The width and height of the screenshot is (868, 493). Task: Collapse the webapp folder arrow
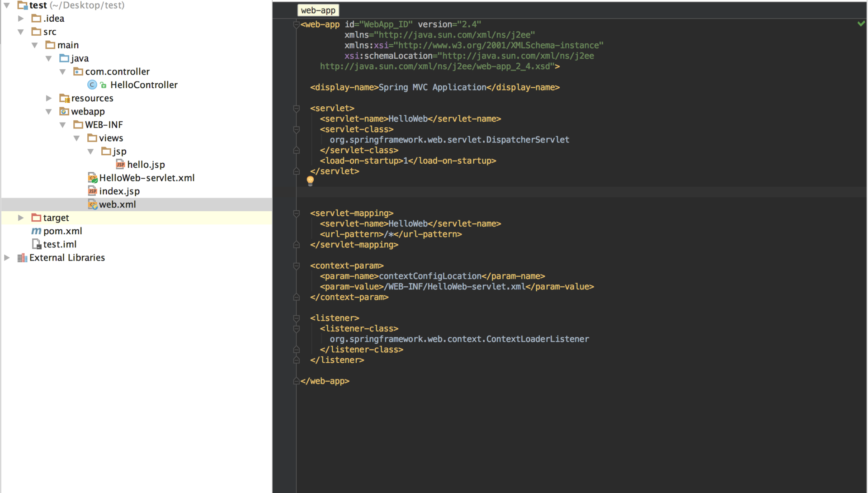tap(49, 111)
